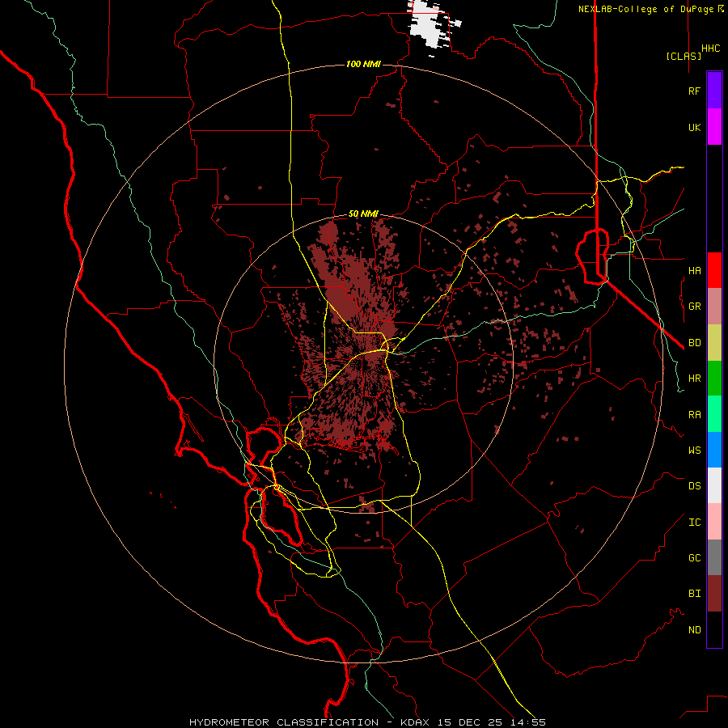Click the gray GC legend swatch

pos(714,557)
